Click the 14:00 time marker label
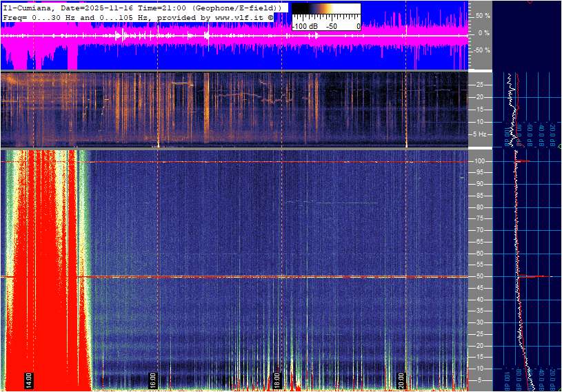The width and height of the screenshot is (562, 392). point(28,380)
